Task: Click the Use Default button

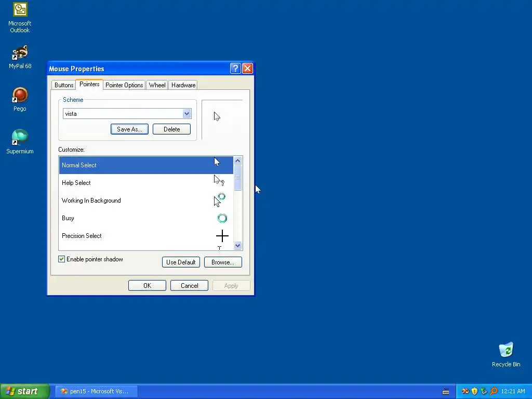Action: 181,262
